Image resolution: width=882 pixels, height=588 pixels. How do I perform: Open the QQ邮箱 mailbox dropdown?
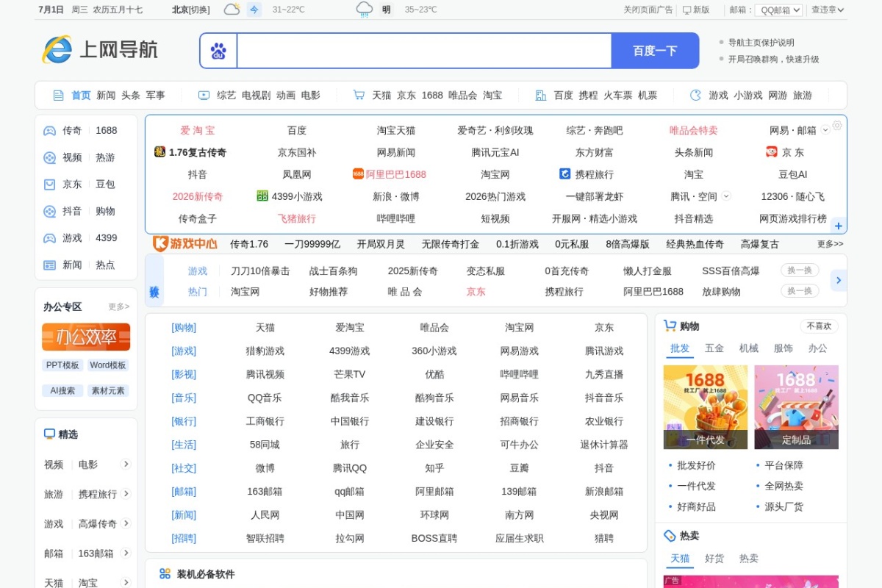tap(778, 10)
